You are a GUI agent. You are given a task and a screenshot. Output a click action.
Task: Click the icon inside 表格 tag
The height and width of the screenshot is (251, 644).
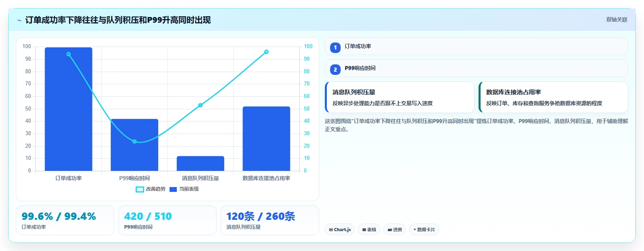[x=364, y=230]
